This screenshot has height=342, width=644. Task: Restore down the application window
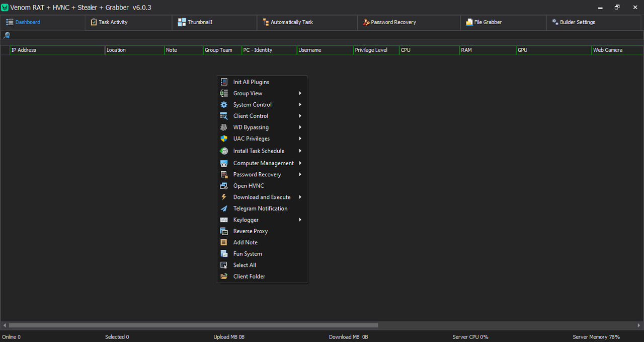tap(617, 8)
